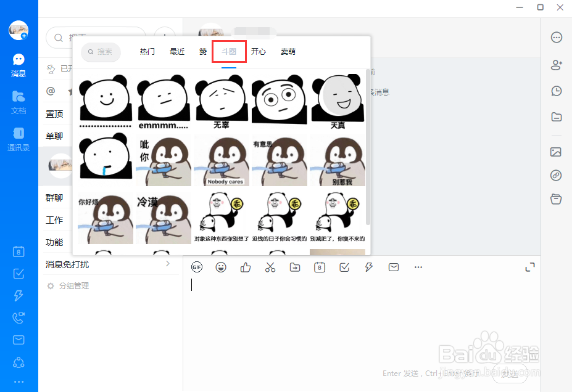572x392 pixels.
Task: Select the drooling panda sticker
Action: tap(106, 156)
